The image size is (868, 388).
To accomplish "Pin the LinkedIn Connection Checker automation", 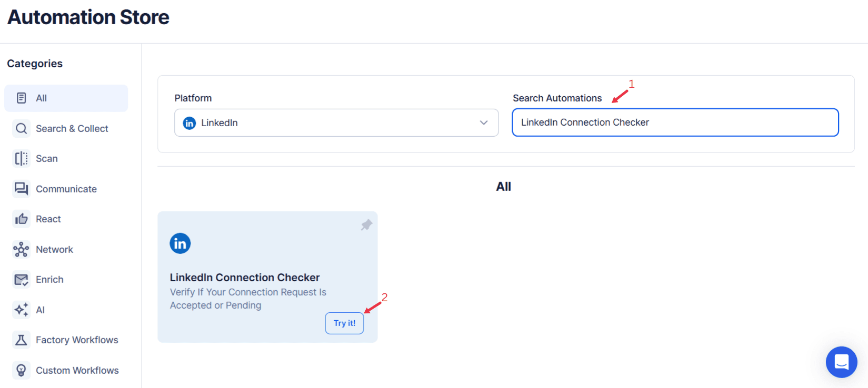I will [366, 225].
